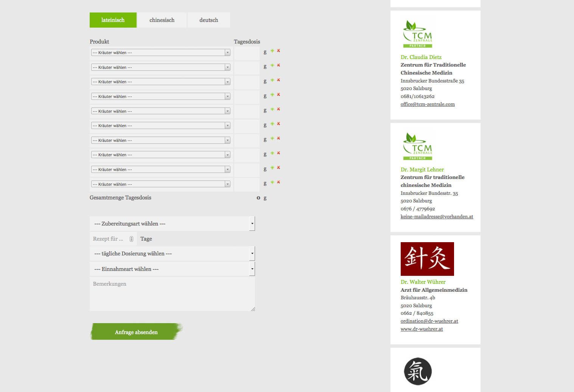Delete the last Kräuter row using the red x
This screenshot has height=392, width=574.
click(278, 182)
